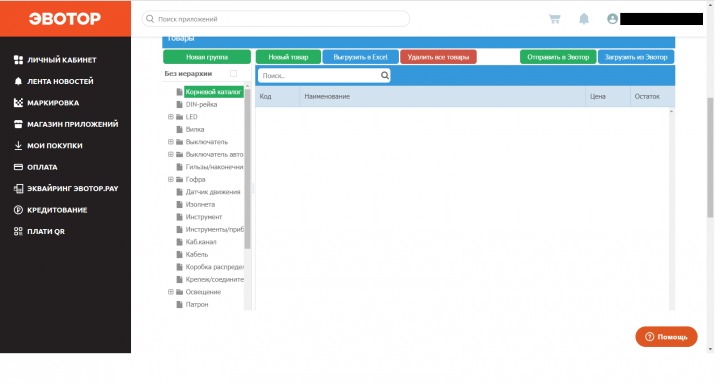Image resolution: width=720 pixels, height=384 pixels.
Task: Click the Маркировка sidebar icon
Action: coord(18,102)
